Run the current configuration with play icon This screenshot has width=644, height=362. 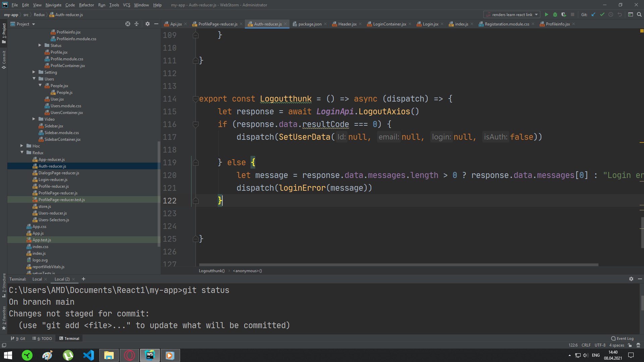pos(546,14)
